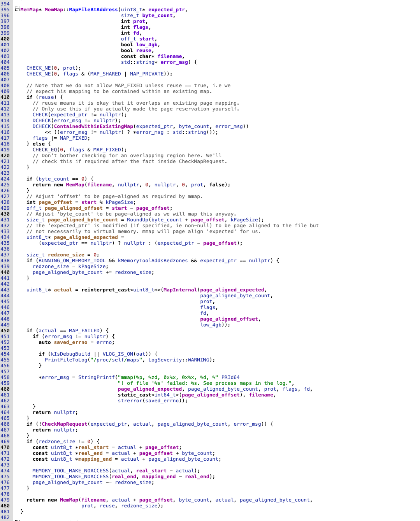
Task: Go to line number 410
Action: (x=5, y=97)
